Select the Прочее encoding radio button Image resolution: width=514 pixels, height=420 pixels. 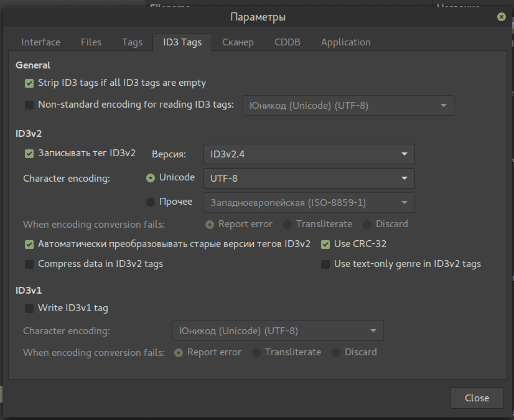pos(151,202)
